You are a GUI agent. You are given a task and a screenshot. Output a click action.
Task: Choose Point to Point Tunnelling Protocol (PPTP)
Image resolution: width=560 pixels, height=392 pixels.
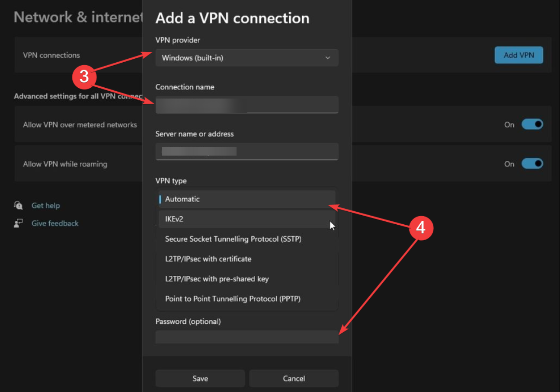[x=246, y=299]
